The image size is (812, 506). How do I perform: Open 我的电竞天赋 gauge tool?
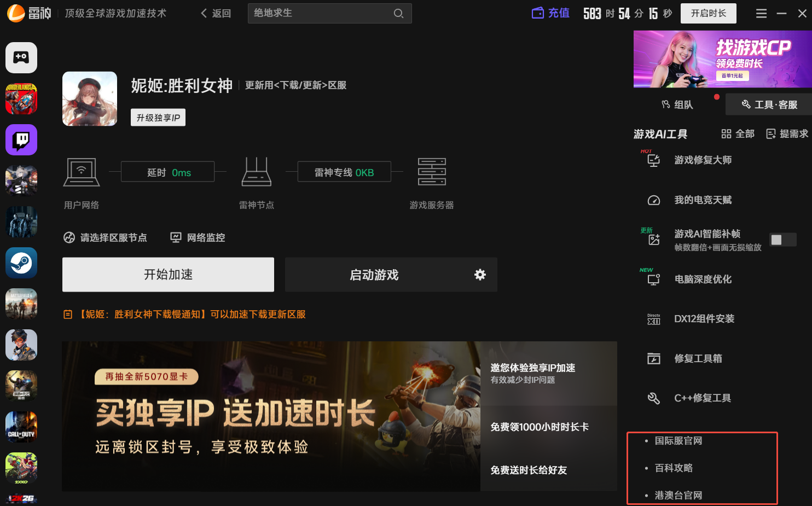(x=703, y=200)
